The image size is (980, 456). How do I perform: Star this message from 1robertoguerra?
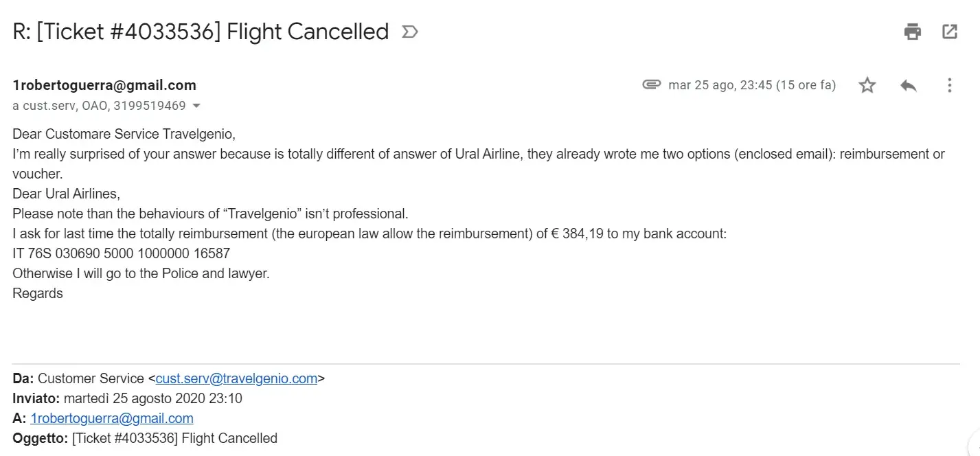(x=867, y=85)
